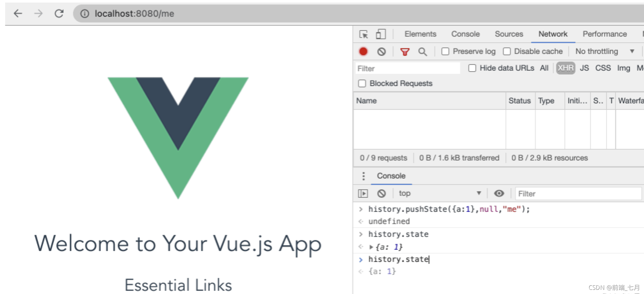Filter requests by JS
The image size is (644, 294).
click(584, 68)
